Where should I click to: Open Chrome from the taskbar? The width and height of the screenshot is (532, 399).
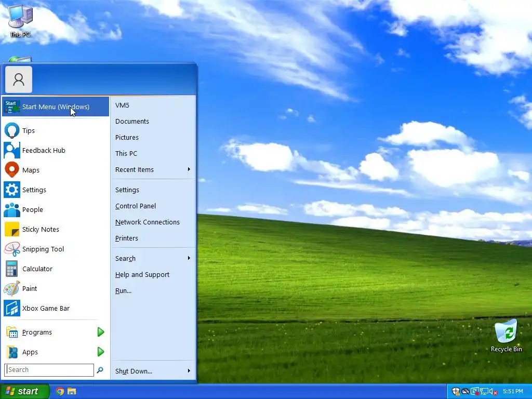point(60,392)
